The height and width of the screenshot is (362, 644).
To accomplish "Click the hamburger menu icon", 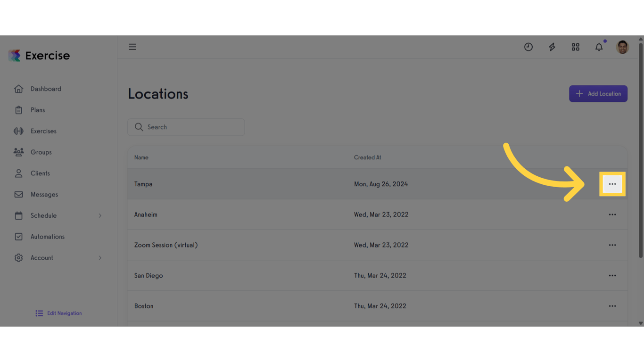I will (132, 47).
